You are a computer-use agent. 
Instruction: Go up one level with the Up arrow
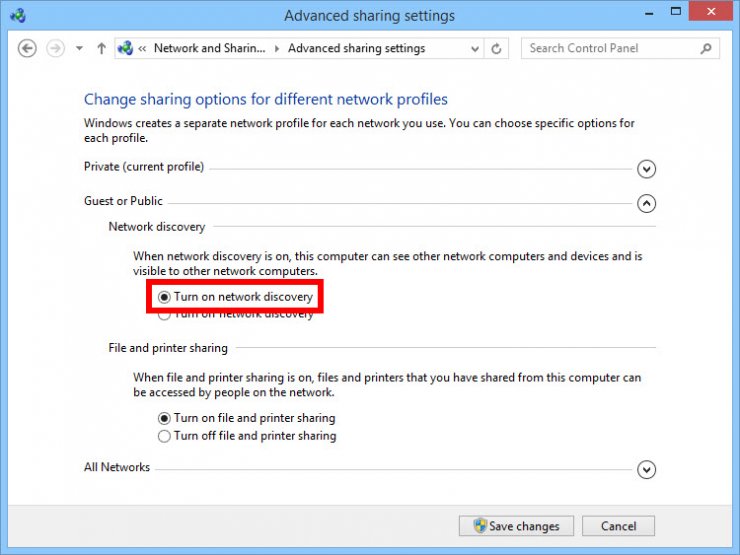pos(101,48)
